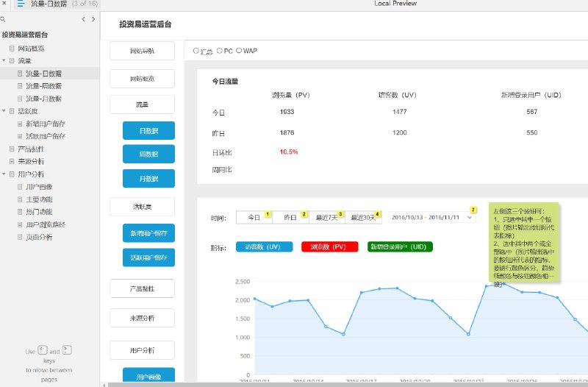This screenshot has width=588, height=387.
Task: Open 用户画像 in the sitemap tree
Action: (39, 187)
